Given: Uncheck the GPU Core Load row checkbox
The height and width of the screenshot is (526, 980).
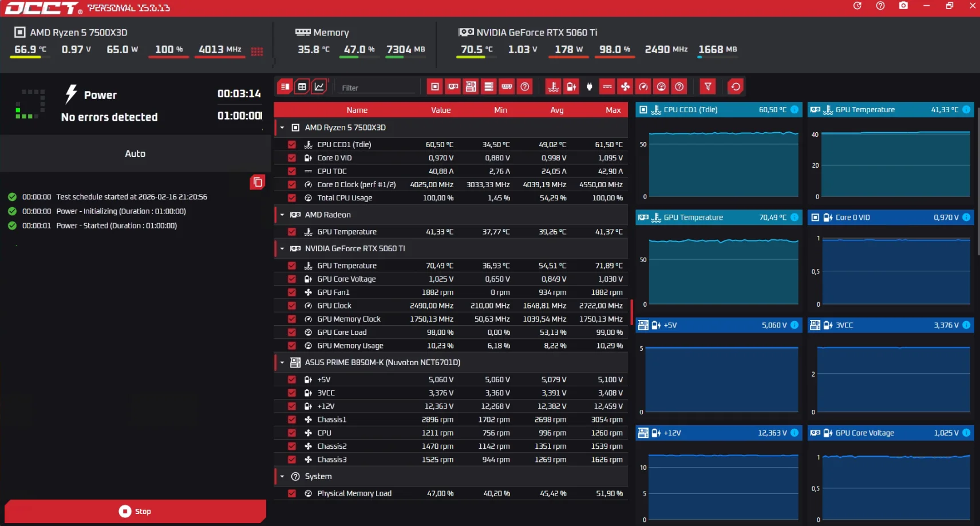Looking at the screenshot, I should [x=292, y=333].
